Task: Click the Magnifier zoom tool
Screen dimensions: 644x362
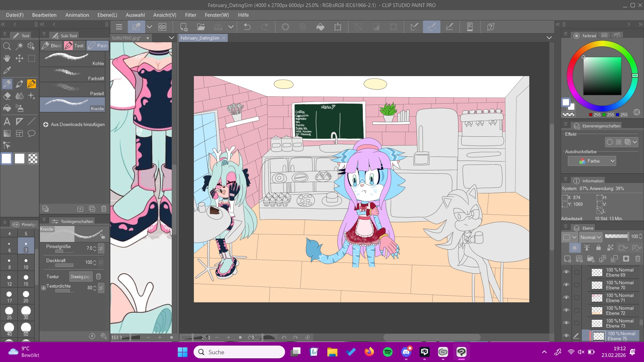Action: (x=7, y=46)
